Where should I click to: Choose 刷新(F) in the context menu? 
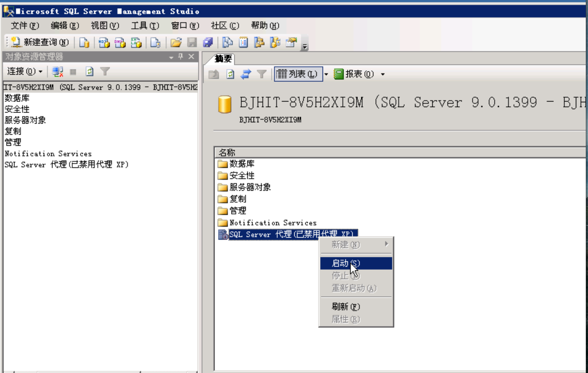pos(356,307)
